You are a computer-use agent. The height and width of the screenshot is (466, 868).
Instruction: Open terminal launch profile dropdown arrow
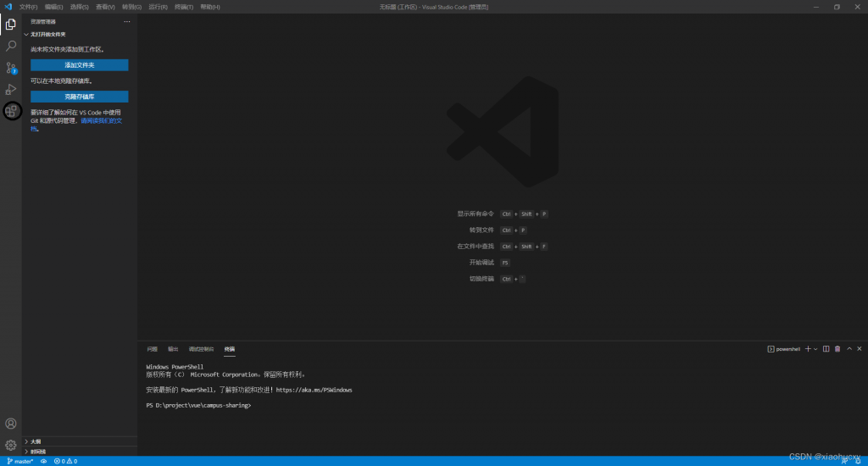[815, 349]
